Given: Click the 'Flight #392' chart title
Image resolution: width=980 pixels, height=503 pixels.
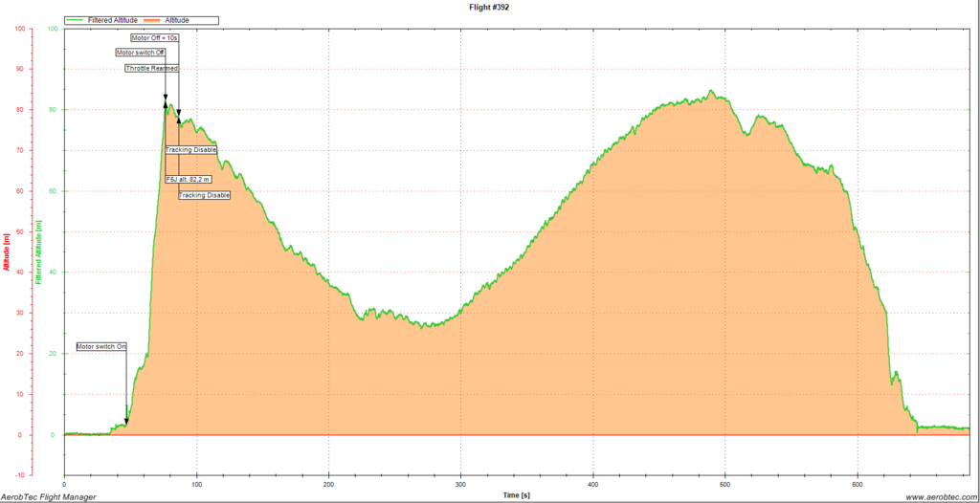Looking at the screenshot, I should tap(489, 6).
